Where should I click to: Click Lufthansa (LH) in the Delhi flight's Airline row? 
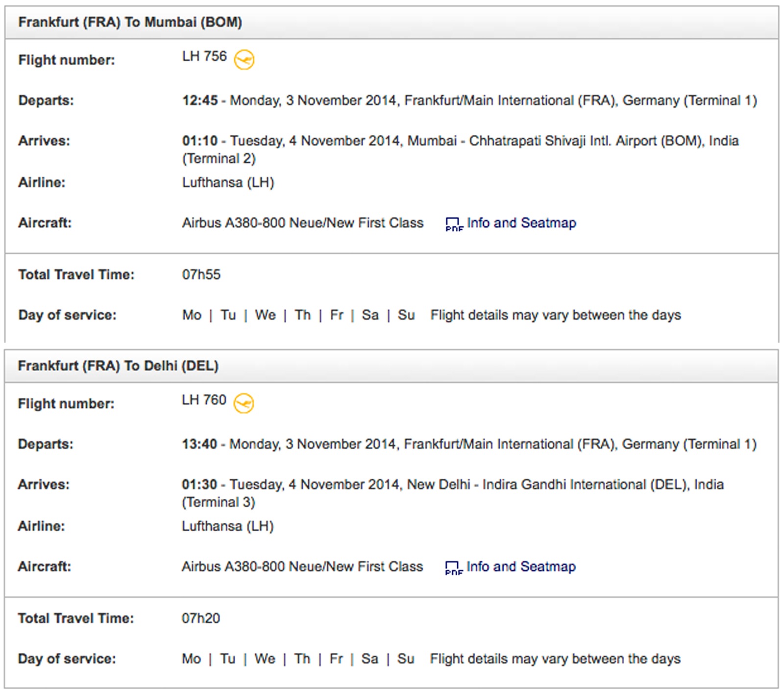(228, 526)
